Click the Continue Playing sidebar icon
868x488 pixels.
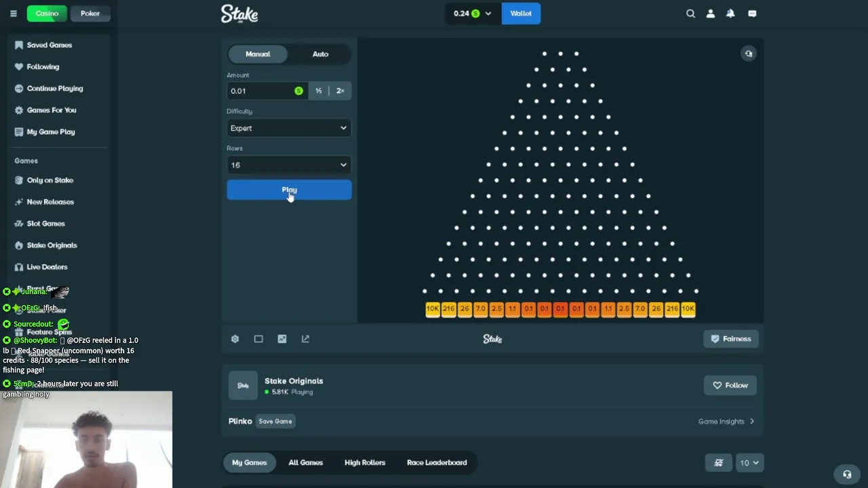point(19,89)
